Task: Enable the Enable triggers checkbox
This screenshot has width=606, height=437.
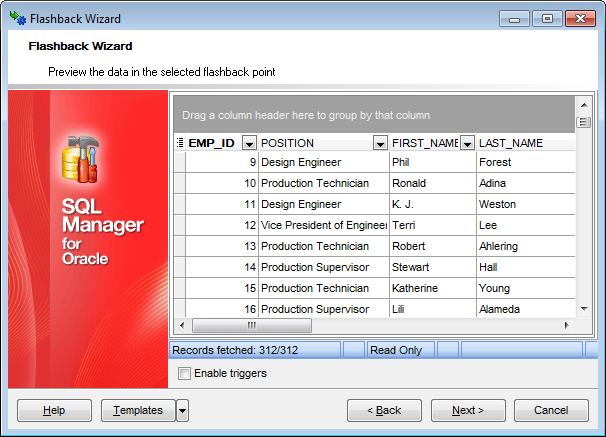Action: pyautogui.click(x=184, y=373)
